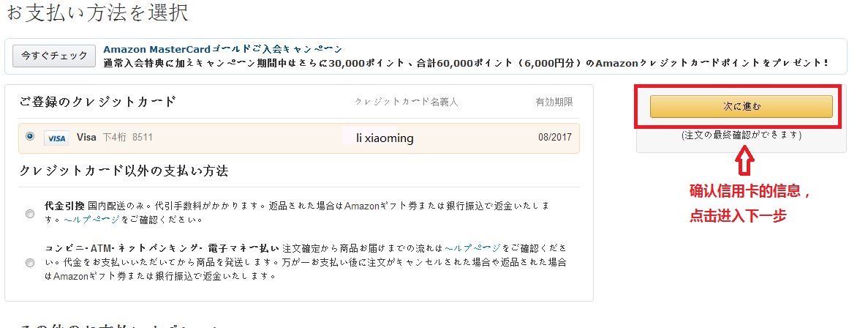
Task: Click the ご登録のクレジットカード section heading
Action: pos(97,101)
